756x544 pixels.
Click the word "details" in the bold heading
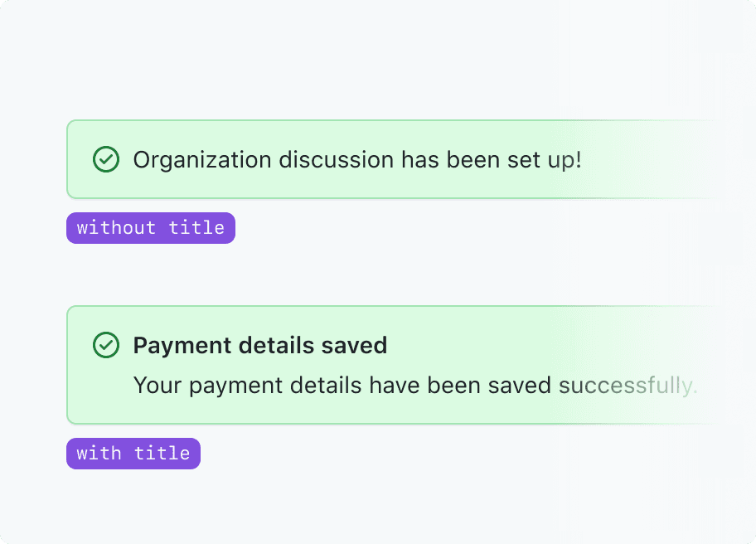(269, 345)
